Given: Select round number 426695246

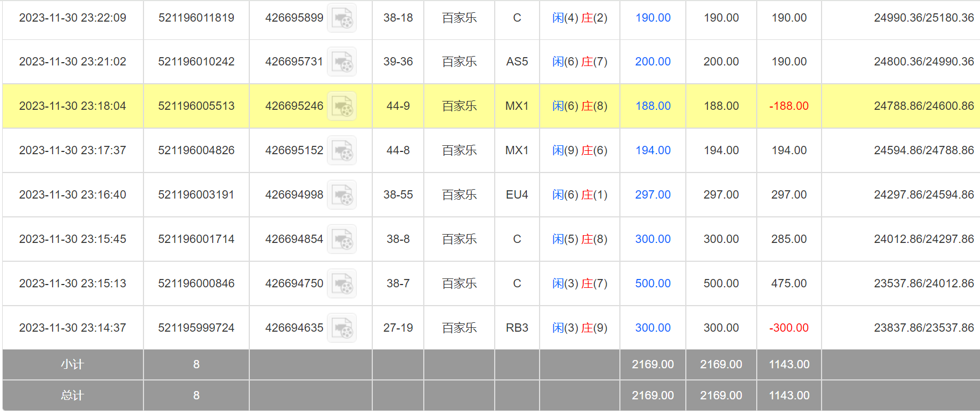Looking at the screenshot, I should (294, 106).
